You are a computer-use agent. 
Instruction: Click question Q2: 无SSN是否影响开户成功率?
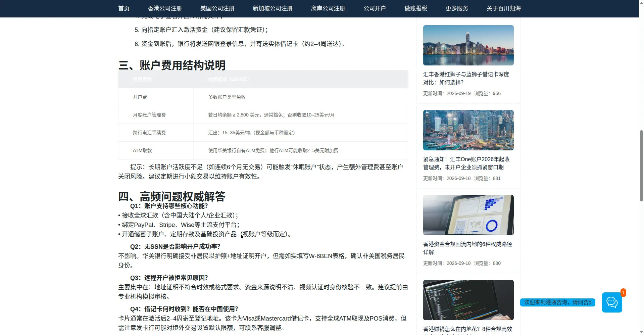coord(175,246)
